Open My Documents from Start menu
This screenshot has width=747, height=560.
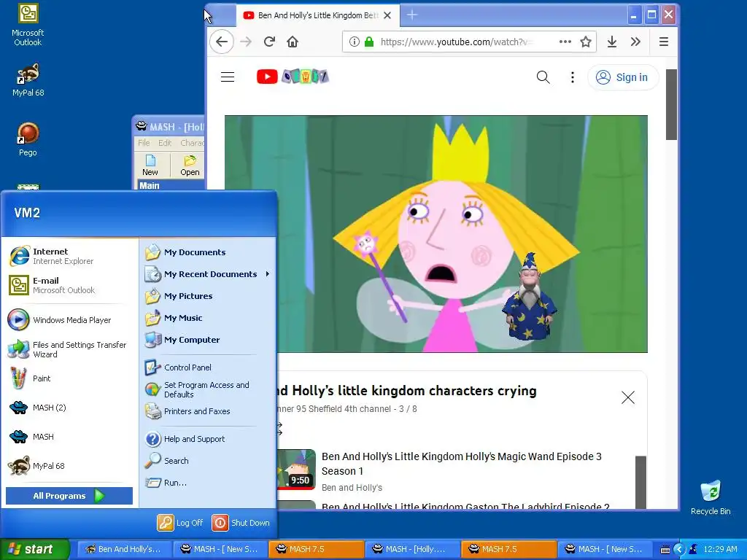tap(208, 252)
